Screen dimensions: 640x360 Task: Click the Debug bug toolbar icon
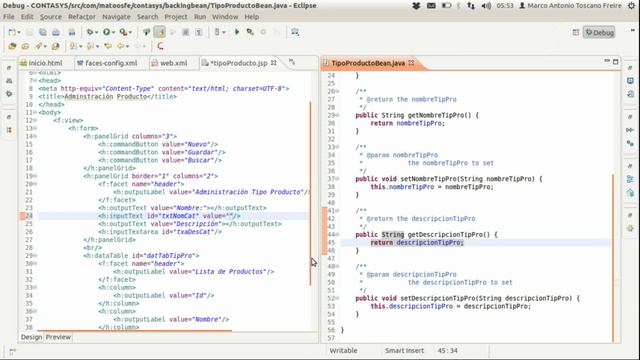[x=90, y=32]
